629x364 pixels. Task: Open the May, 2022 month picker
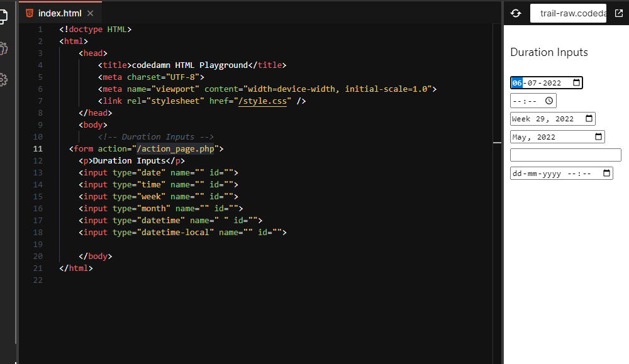point(598,137)
